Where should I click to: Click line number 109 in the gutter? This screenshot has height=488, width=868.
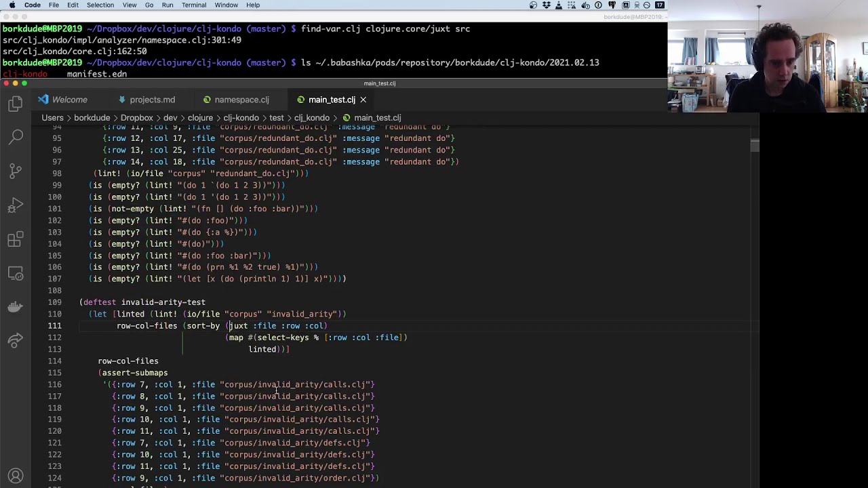pos(54,302)
